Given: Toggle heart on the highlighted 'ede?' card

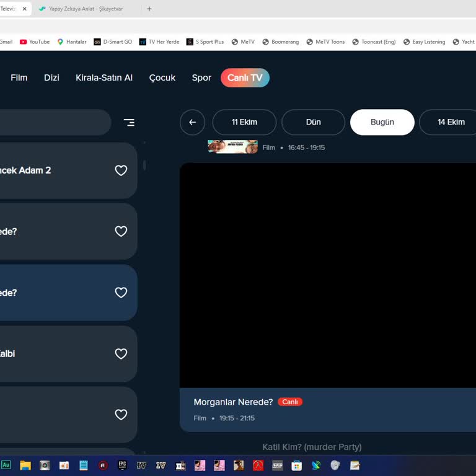Looking at the screenshot, I should (121, 293).
